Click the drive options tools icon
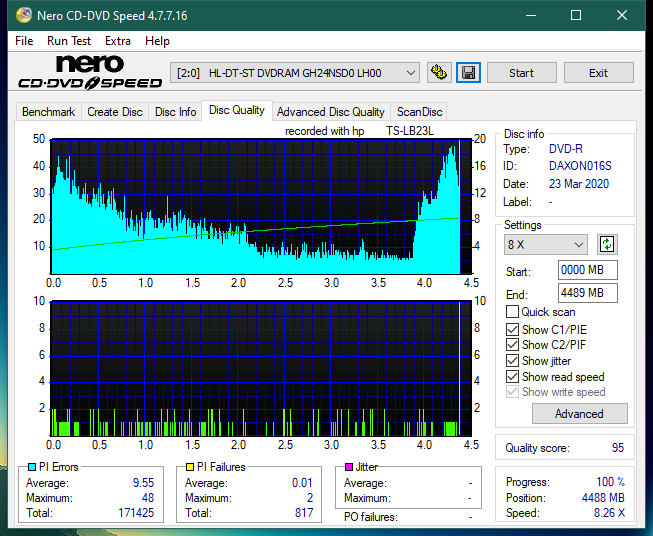The height and width of the screenshot is (536, 653). click(x=439, y=73)
